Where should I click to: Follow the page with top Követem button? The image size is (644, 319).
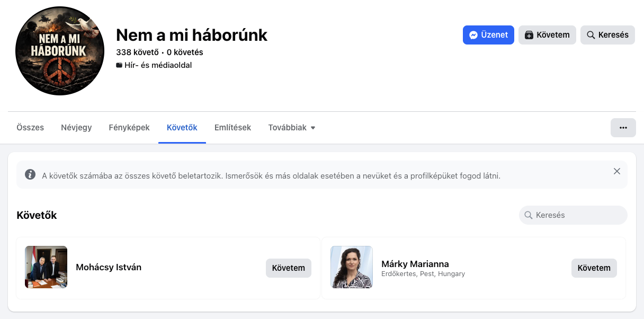coord(547,35)
